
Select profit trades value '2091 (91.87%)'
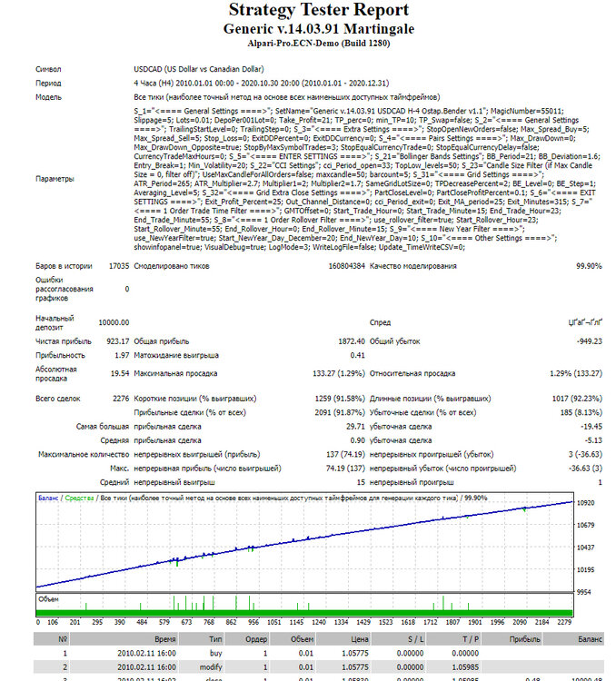tap(340, 412)
